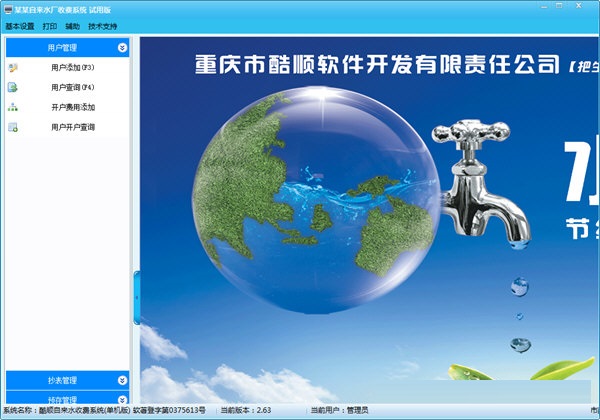Click the 抄表管理 panel header
The image size is (600, 420).
(x=67, y=380)
